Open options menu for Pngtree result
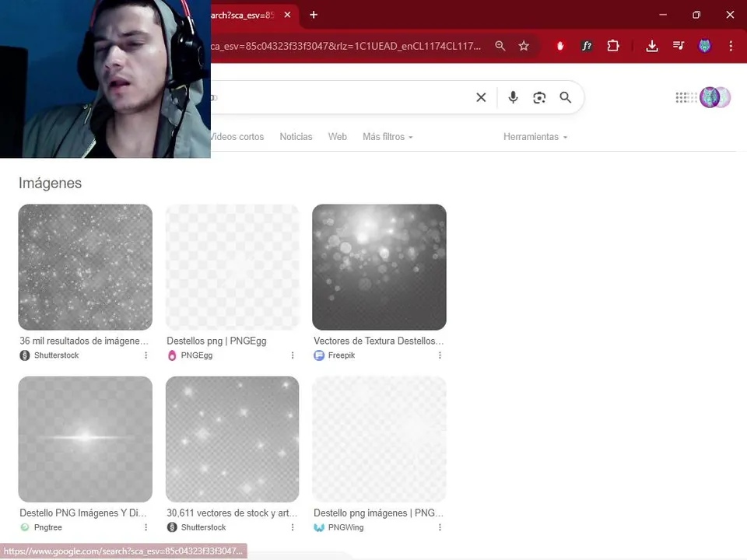Screen dimensions: 747x560 pyautogui.click(x=146, y=527)
